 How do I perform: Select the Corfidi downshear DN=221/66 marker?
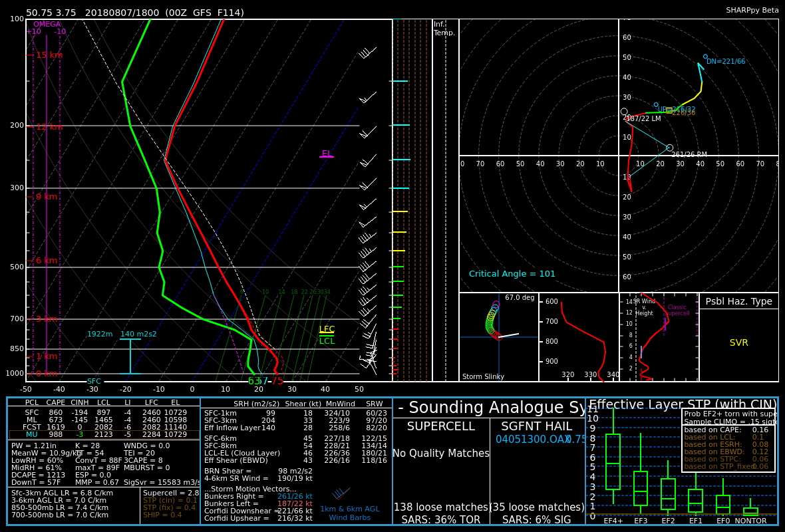click(x=705, y=57)
